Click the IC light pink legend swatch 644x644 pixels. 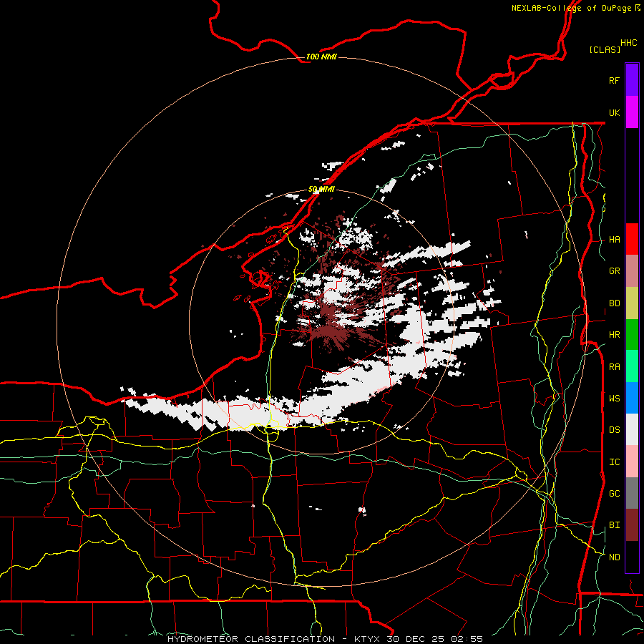coord(632,462)
